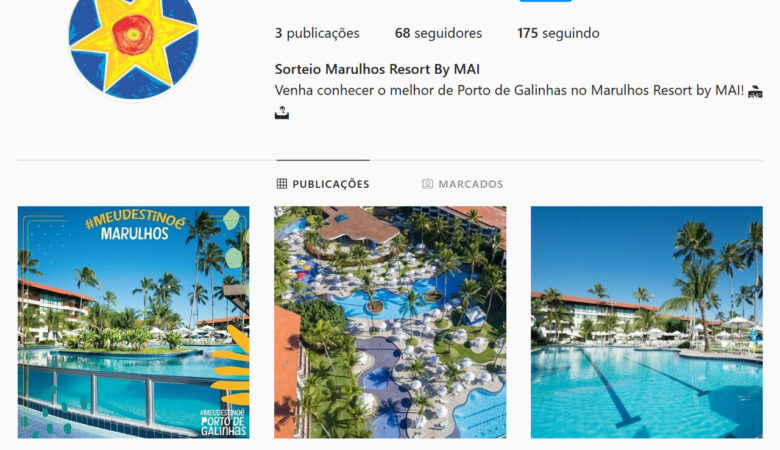Click the beach umbrella emoji in bio
The width and height of the screenshot is (780, 450).
[x=282, y=113]
